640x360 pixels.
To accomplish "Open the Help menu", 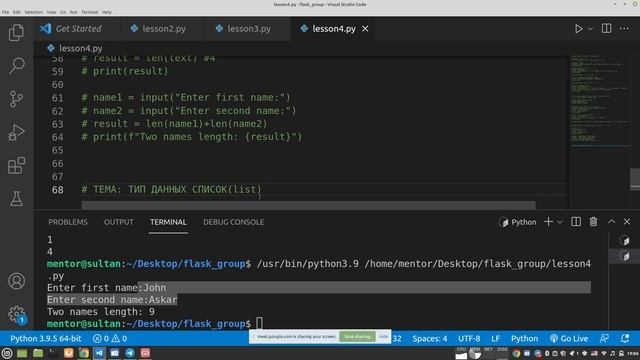I will (107, 12).
